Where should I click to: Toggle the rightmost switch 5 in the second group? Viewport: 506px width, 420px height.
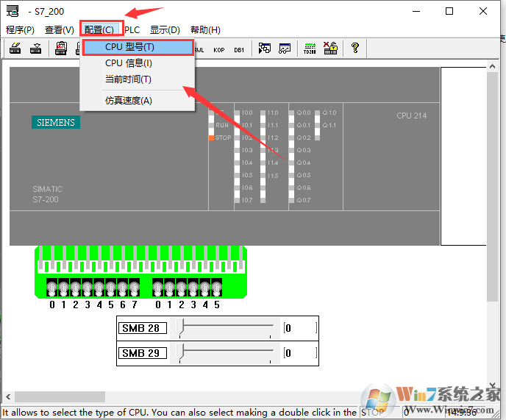[x=216, y=287]
